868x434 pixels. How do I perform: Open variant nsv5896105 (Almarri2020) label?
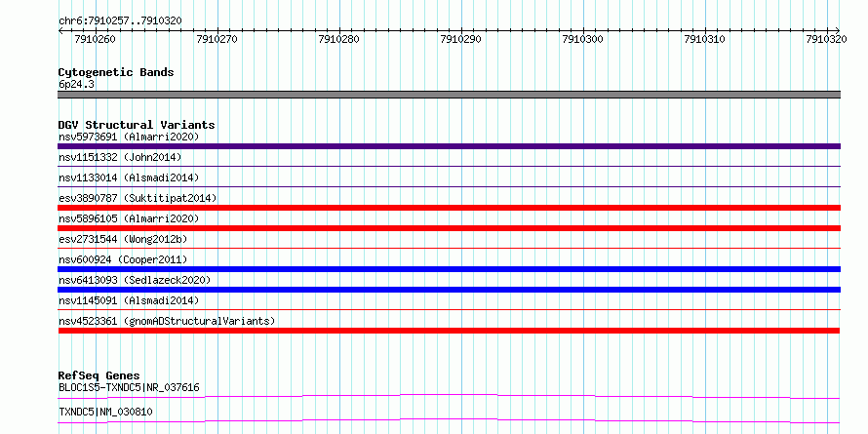129,218
